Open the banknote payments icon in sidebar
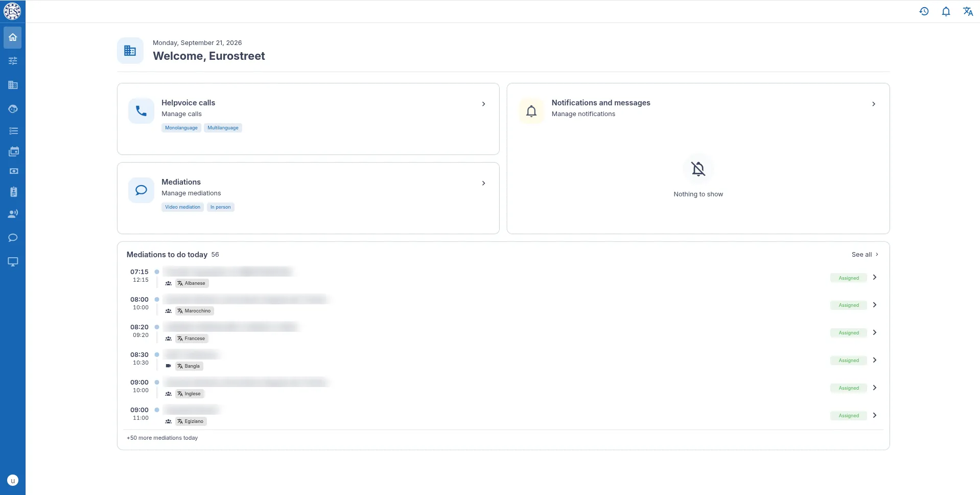The width and height of the screenshot is (980, 495). 13,171
